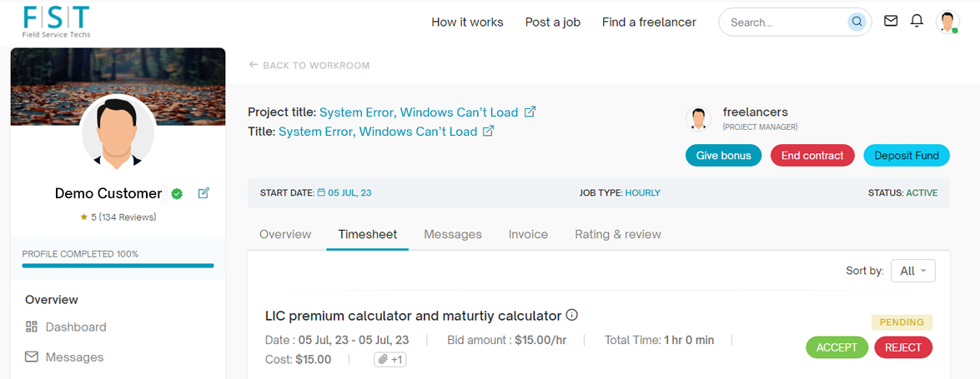Open the Invoice tab
This screenshot has height=379, width=980.
click(x=528, y=234)
